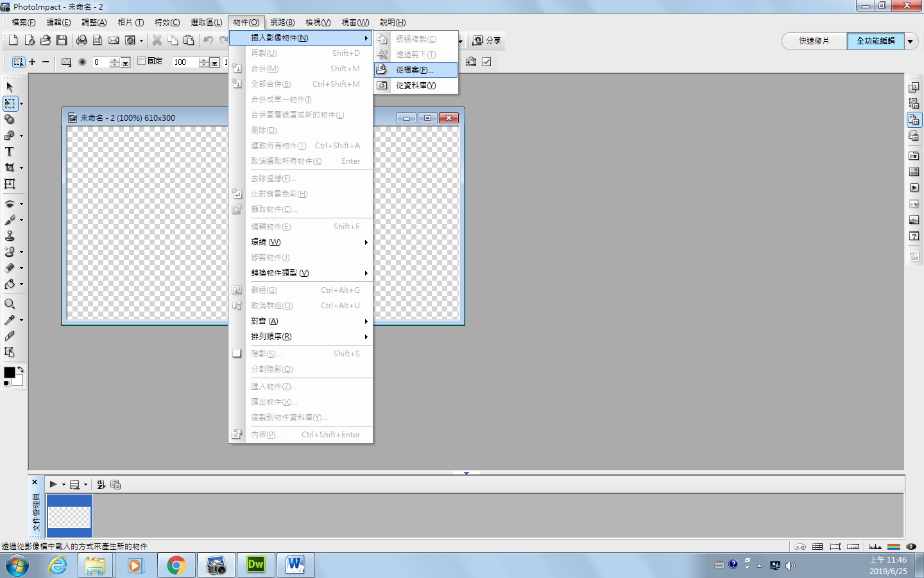Open dropdown beside 全功能編輯 button
The width and height of the screenshot is (924, 578).
click(910, 41)
